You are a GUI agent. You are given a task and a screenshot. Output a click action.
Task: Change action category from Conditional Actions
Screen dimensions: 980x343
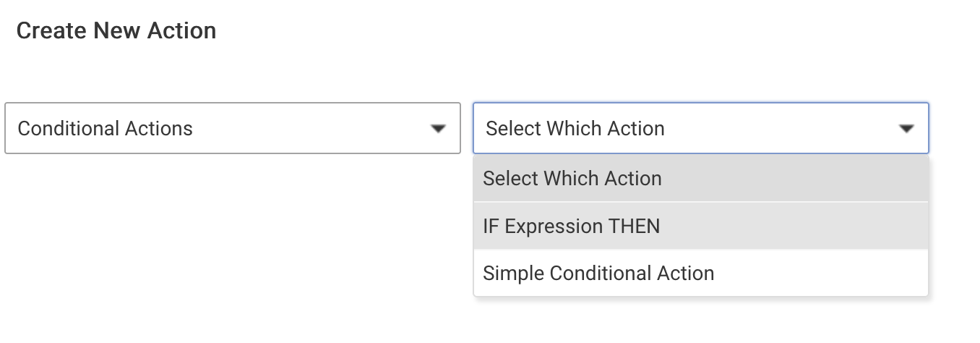pos(232,128)
